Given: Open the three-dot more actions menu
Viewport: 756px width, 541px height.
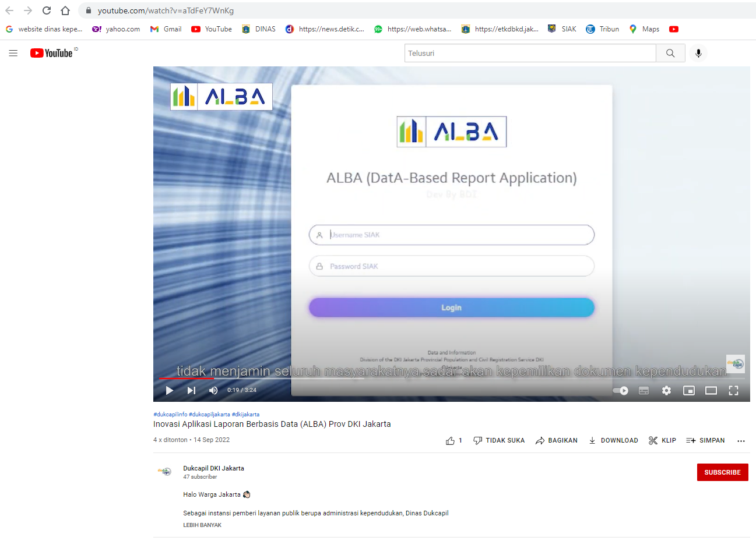Looking at the screenshot, I should (x=741, y=441).
